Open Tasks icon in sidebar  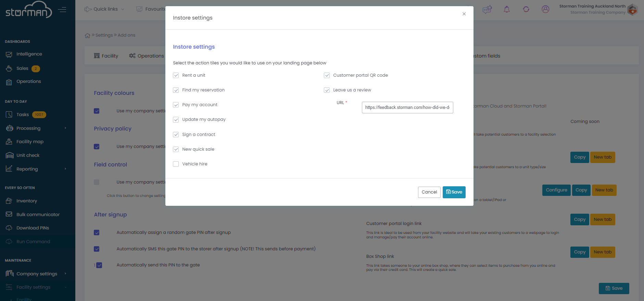[9, 115]
